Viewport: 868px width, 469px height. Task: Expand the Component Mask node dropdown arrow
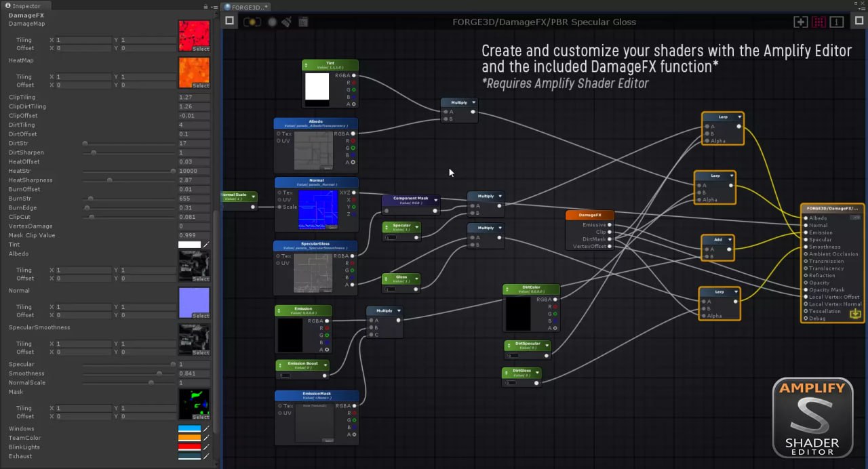[437, 200]
